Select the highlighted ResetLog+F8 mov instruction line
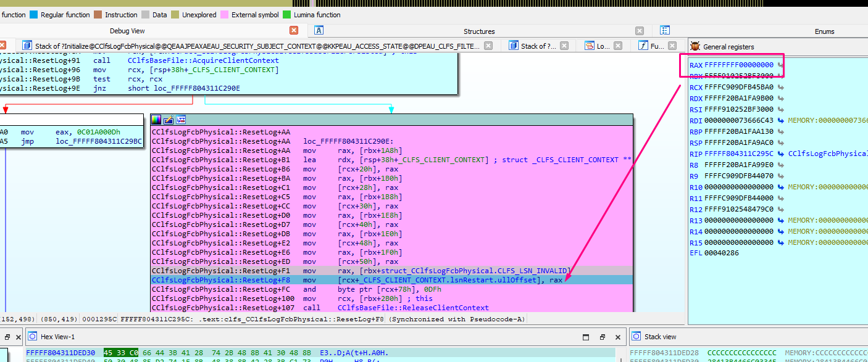Screen dimensions: 868x362 pyautogui.click(x=392, y=280)
